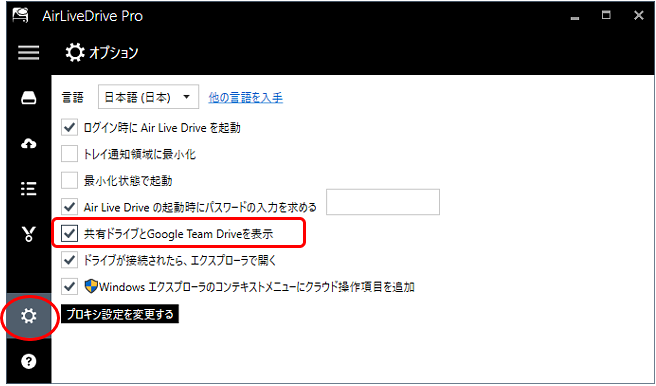Click the 他の言語を入手 link
This screenshot has height=386, width=656.
(246, 97)
